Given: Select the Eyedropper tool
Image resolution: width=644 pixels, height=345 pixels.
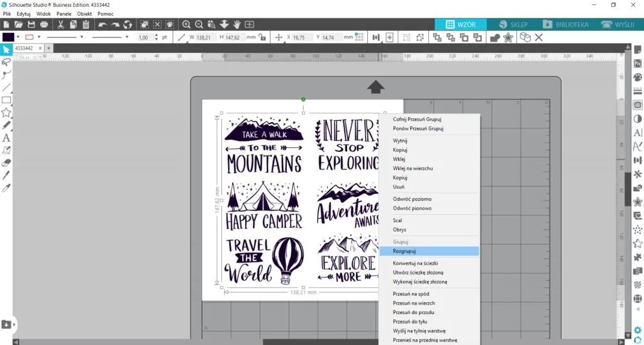Looking at the screenshot, I should pyautogui.click(x=6, y=188).
